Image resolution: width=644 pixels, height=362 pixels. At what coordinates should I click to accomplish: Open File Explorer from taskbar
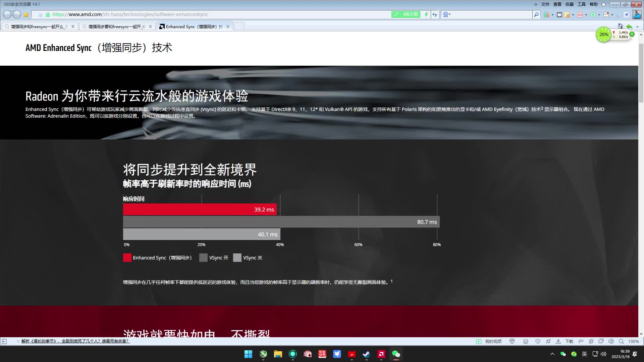coord(278,354)
